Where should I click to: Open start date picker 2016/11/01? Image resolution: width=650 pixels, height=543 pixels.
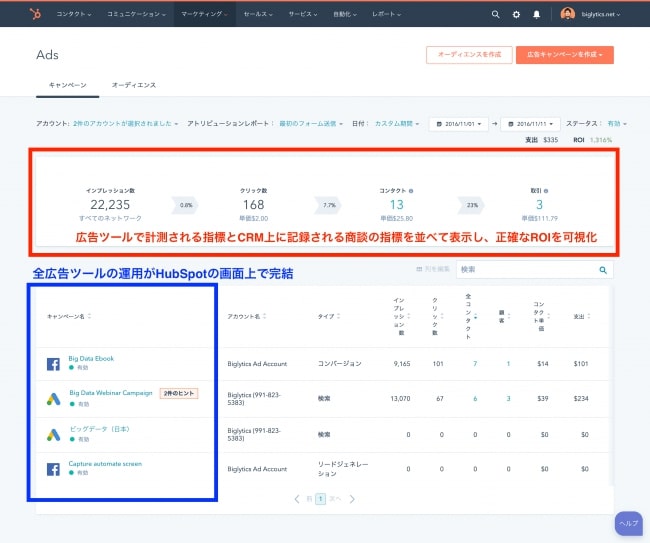[458, 124]
